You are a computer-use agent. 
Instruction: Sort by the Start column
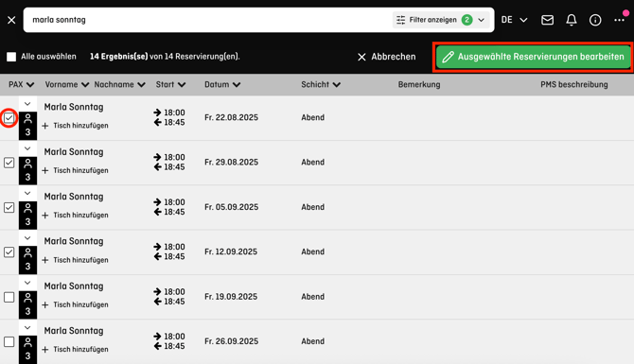pos(170,84)
